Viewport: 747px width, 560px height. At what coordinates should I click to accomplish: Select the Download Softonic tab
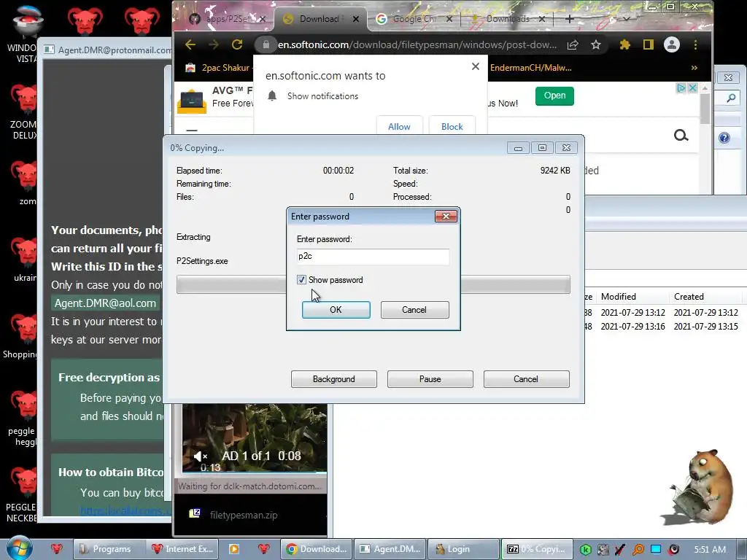[320, 18]
